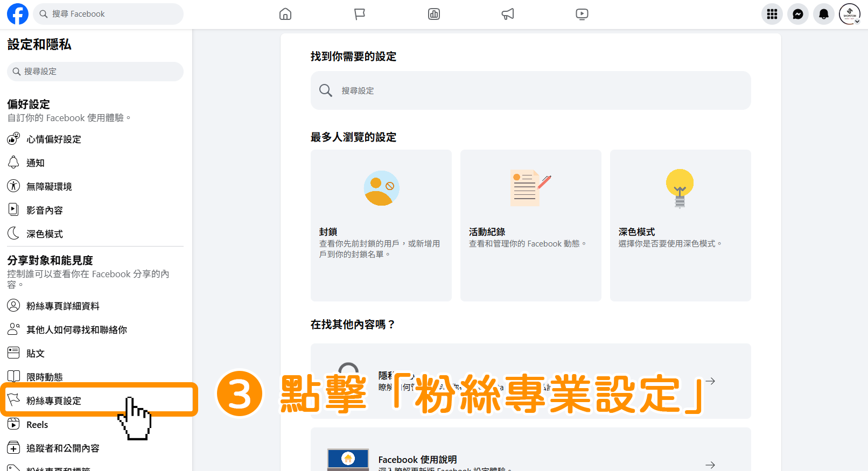
Task: Open the 深色模式 card
Action: click(x=681, y=226)
